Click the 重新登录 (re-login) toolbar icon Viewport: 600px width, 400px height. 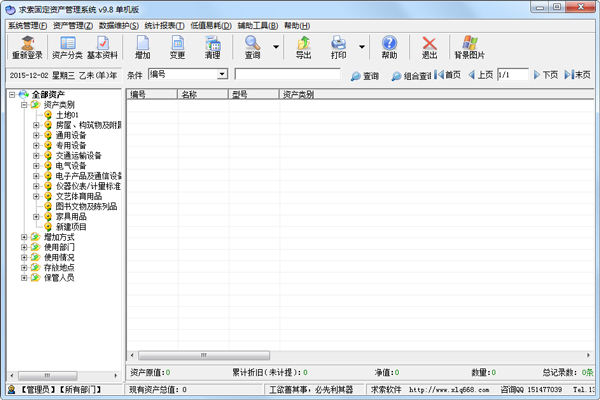(x=26, y=47)
